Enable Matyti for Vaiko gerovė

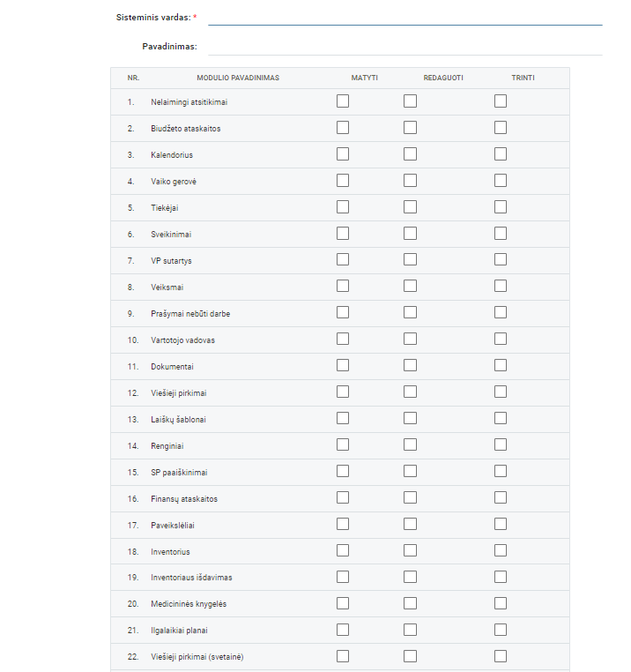343,181
